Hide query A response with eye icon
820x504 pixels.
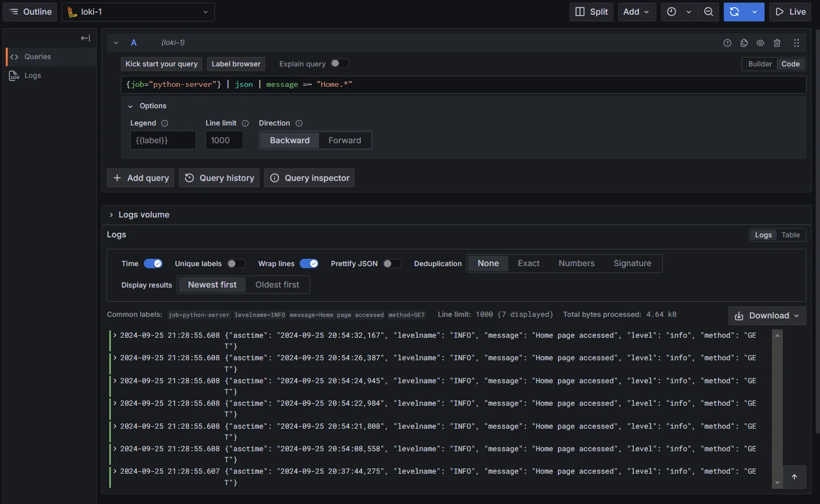coord(760,43)
